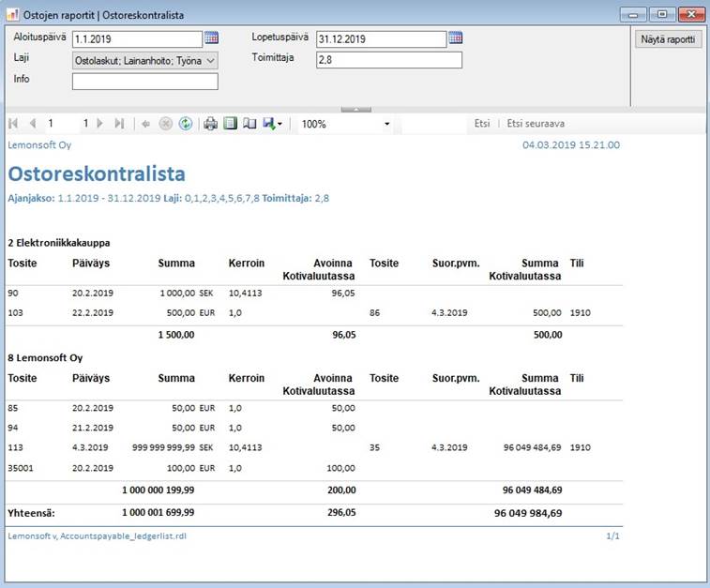Click date 21.2.2019
The width and height of the screenshot is (710, 588).
pyautogui.click(x=93, y=428)
